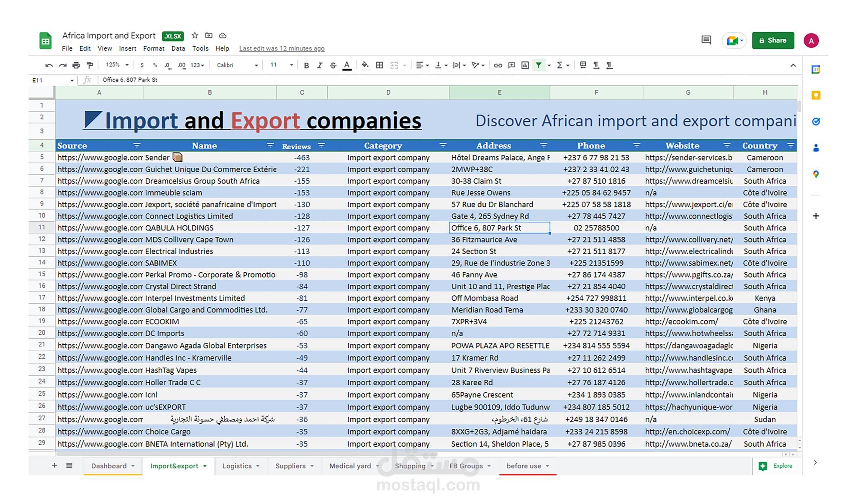Screen dimensions: 857x504
Task: Open the fill color picker
Action: pos(365,65)
